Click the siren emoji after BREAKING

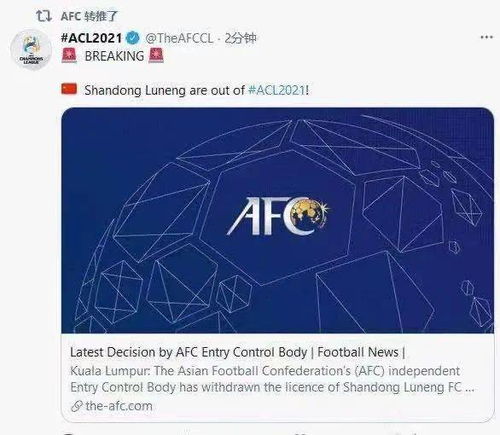[156, 55]
